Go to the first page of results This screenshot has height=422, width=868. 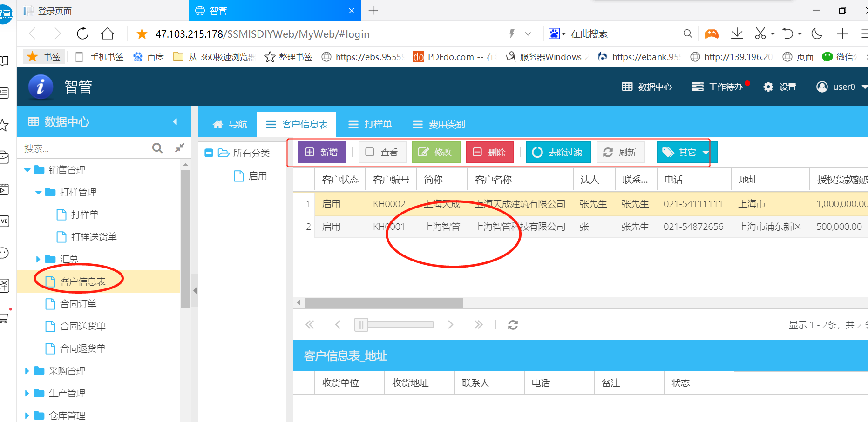[x=310, y=324]
